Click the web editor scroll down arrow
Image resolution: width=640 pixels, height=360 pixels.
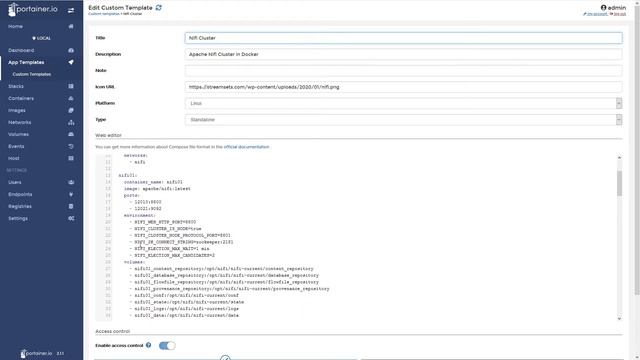[x=619, y=318]
